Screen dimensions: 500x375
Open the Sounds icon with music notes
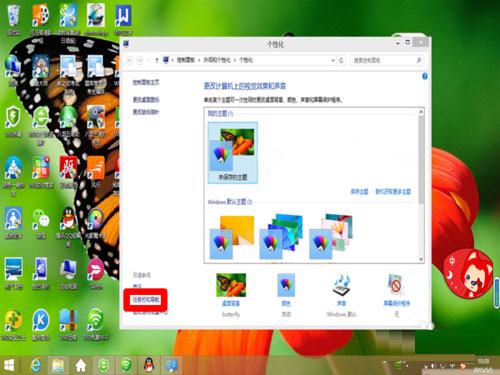pyautogui.click(x=341, y=285)
